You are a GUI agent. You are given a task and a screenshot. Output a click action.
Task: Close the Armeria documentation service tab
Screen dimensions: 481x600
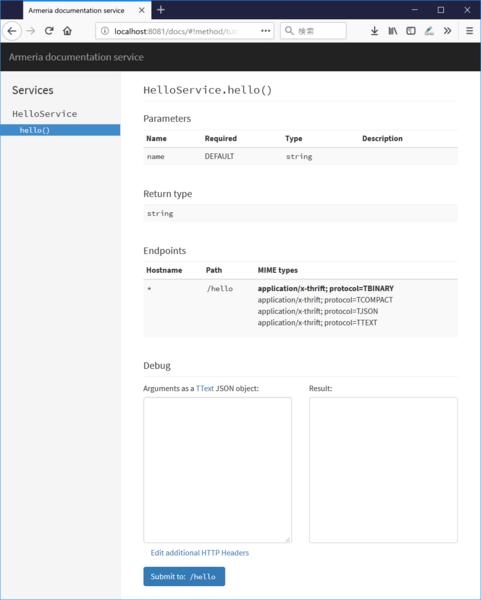click(142, 10)
